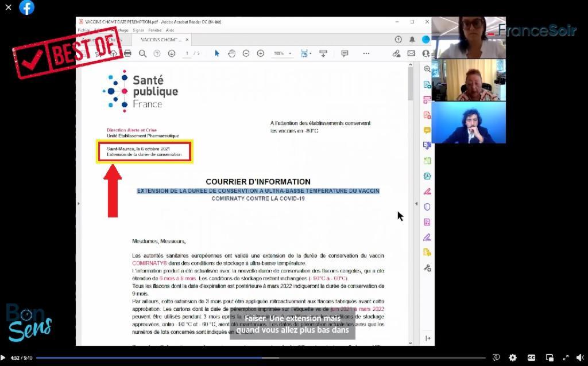Close the Facebook video viewer
The image size is (588, 366).
pos(8,7)
